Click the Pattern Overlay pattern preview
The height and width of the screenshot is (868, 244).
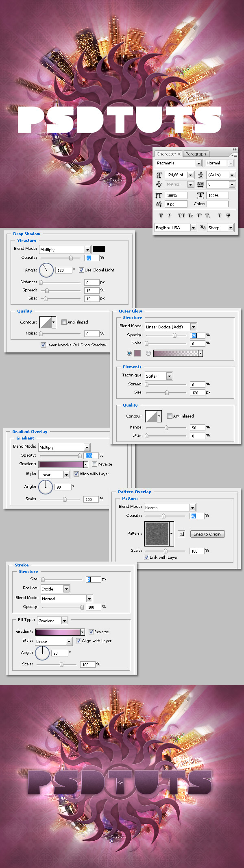pyautogui.click(x=157, y=534)
